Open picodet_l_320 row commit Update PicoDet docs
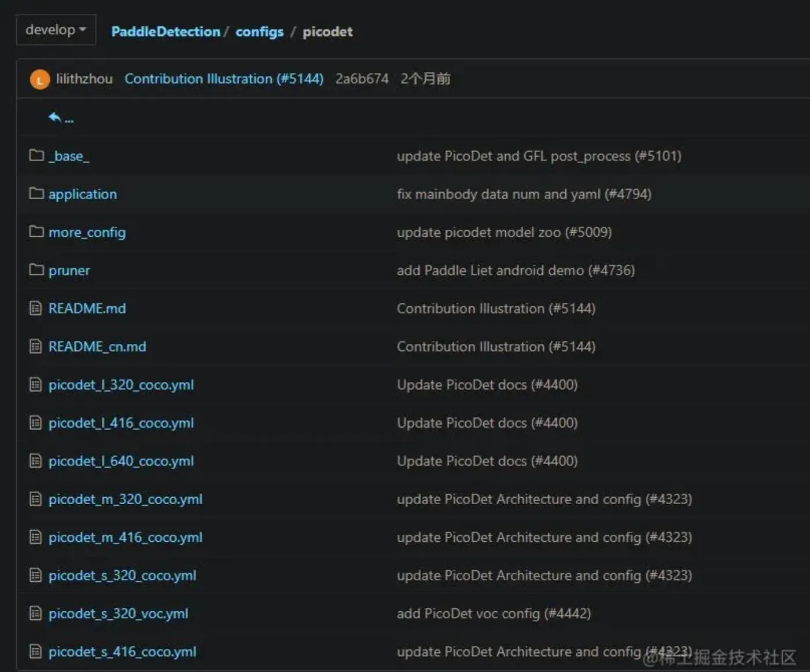The height and width of the screenshot is (672, 810). [487, 385]
